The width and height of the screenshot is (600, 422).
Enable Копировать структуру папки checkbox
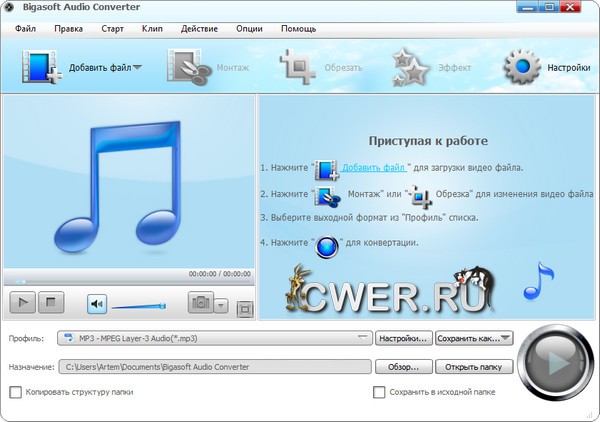coord(15,392)
